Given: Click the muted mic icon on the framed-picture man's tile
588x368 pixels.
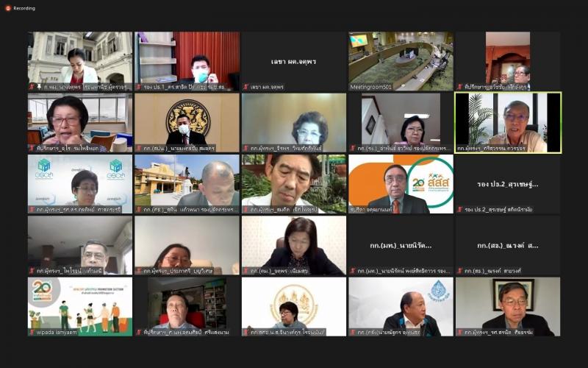Looking at the screenshot, I should click(460, 333).
